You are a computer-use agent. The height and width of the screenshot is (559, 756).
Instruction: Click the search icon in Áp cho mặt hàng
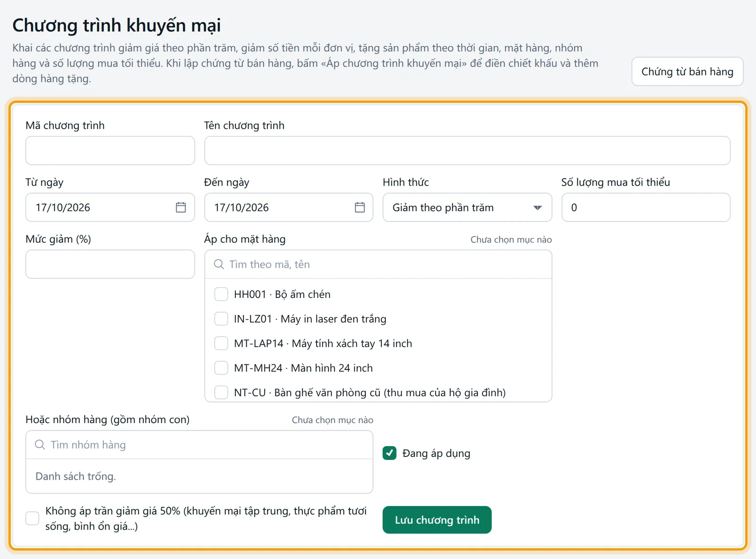(x=219, y=264)
